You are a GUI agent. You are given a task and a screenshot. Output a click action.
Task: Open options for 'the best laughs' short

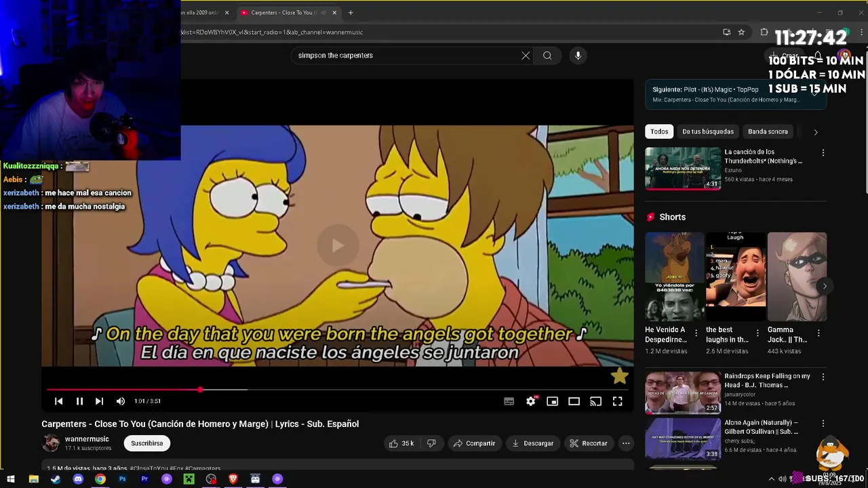pos(757,333)
